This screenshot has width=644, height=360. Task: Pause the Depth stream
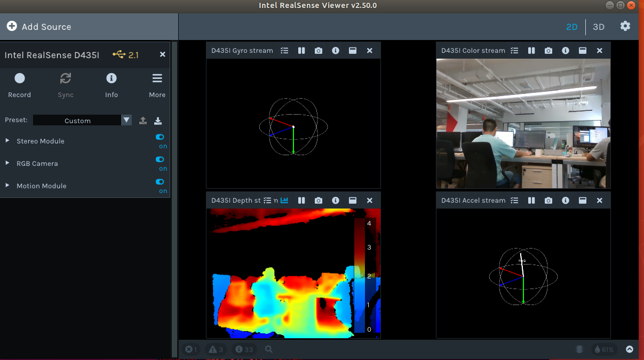click(x=301, y=201)
